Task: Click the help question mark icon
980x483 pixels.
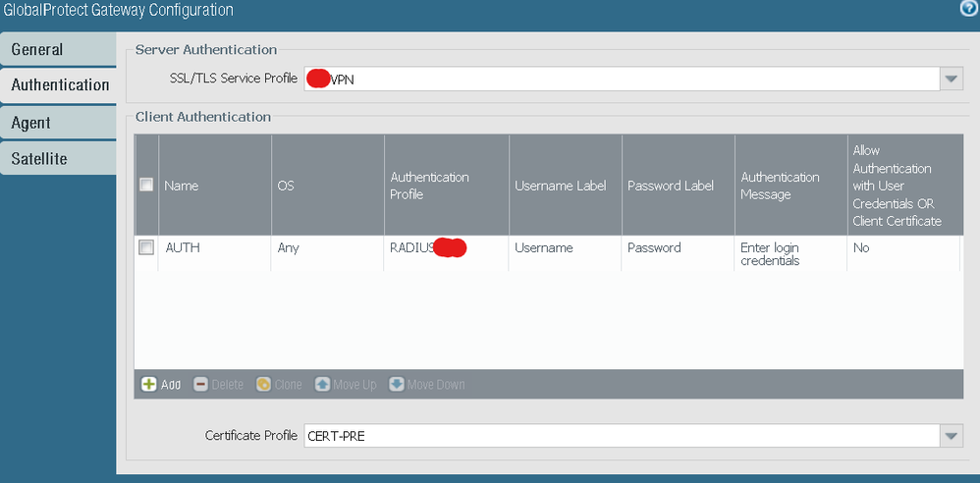Action: coord(969,9)
